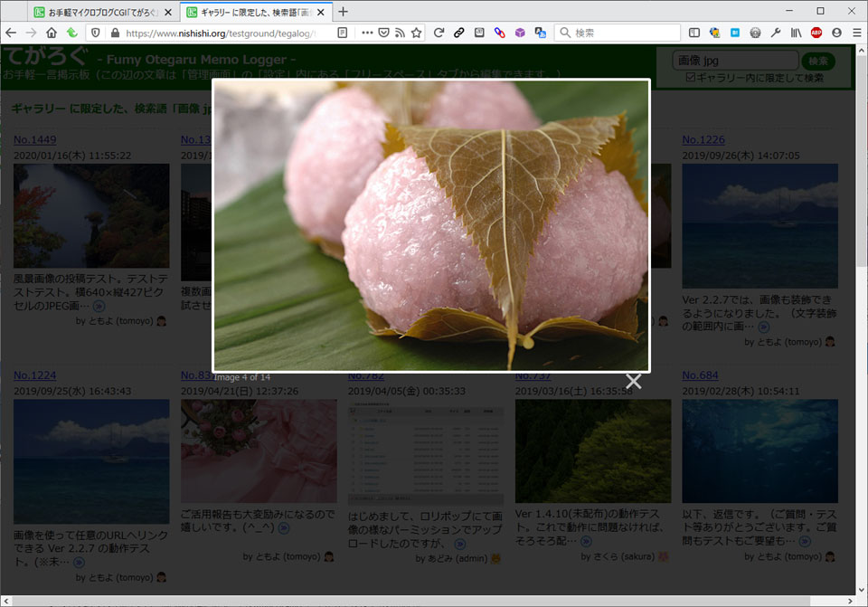Open the library bookshelf icon
This screenshot has height=607, width=868.
click(x=796, y=33)
